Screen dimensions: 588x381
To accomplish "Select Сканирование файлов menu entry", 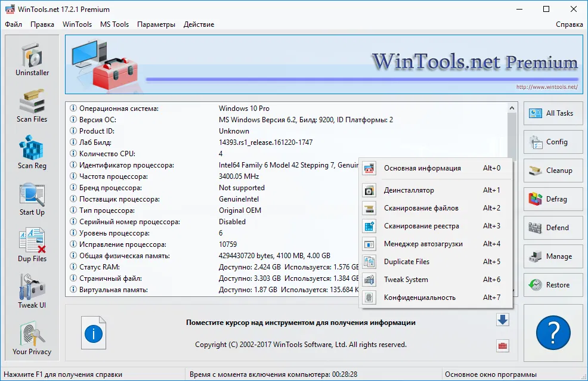I will pyautogui.click(x=435, y=208).
